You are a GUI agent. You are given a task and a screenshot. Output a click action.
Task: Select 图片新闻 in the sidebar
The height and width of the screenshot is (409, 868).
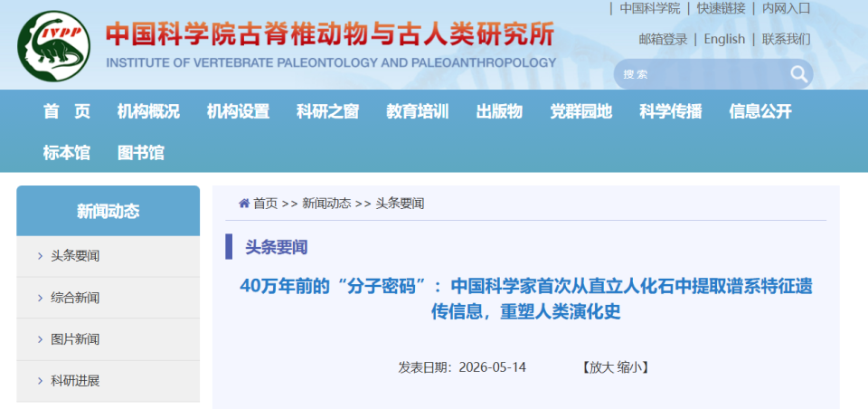(x=75, y=339)
